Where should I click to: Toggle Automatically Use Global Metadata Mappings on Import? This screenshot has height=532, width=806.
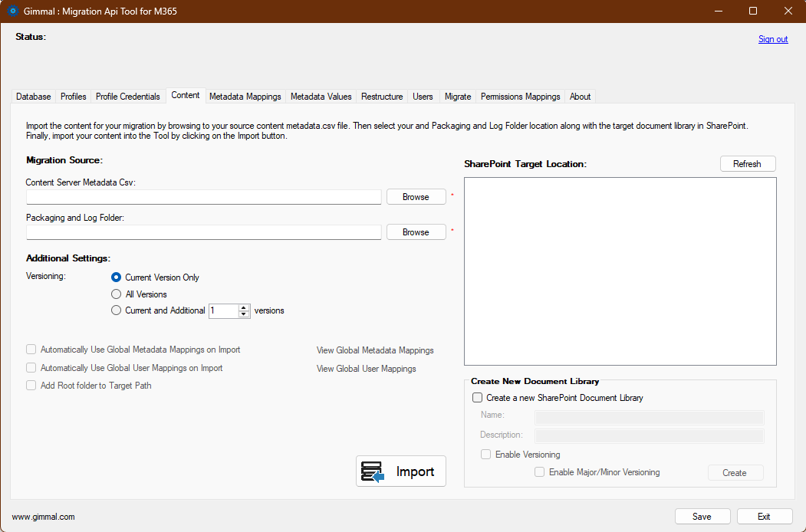(31, 349)
